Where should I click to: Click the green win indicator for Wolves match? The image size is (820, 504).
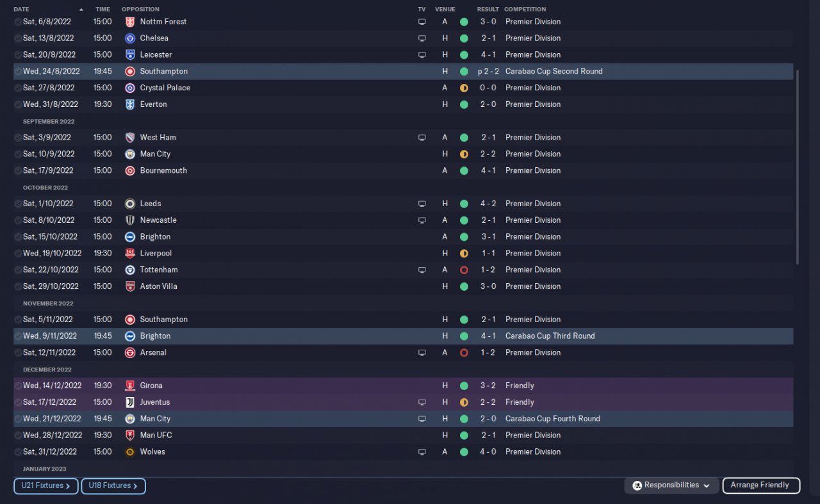(464, 451)
